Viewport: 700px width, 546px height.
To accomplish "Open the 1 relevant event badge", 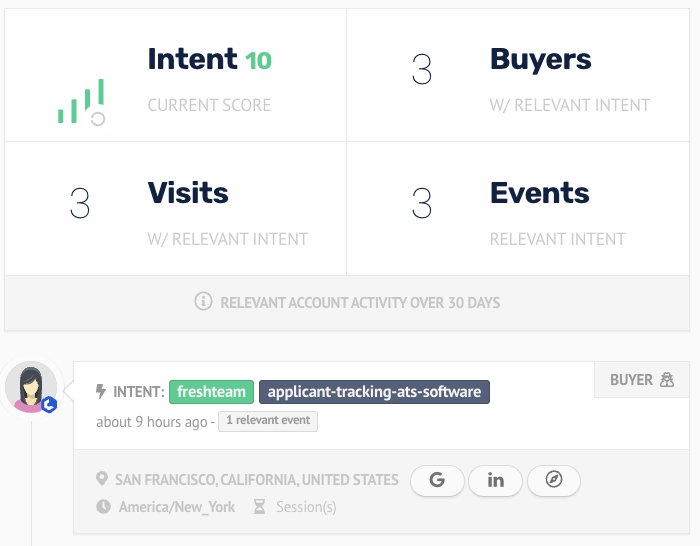I will point(268,421).
